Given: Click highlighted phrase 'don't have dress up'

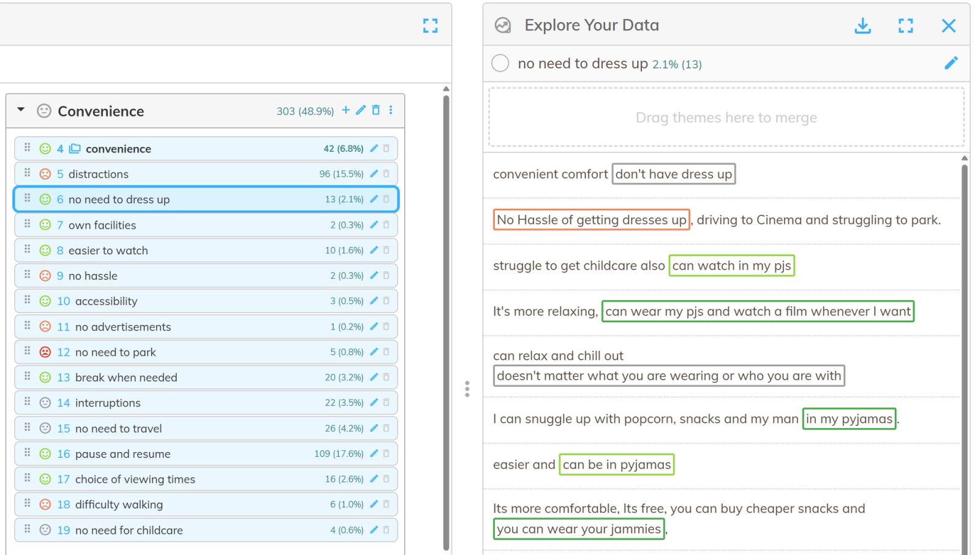Looking at the screenshot, I should pyautogui.click(x=673, y=174).
